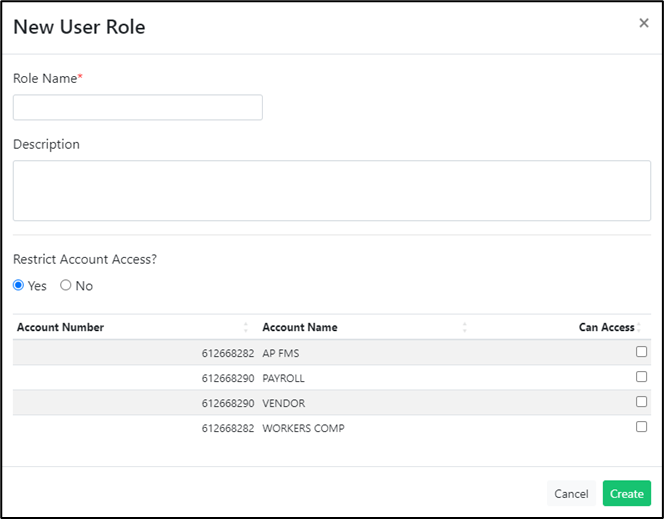Select the WORKERS COMP row name
Viewport: 664px width, 519px height.
(303, 428)
